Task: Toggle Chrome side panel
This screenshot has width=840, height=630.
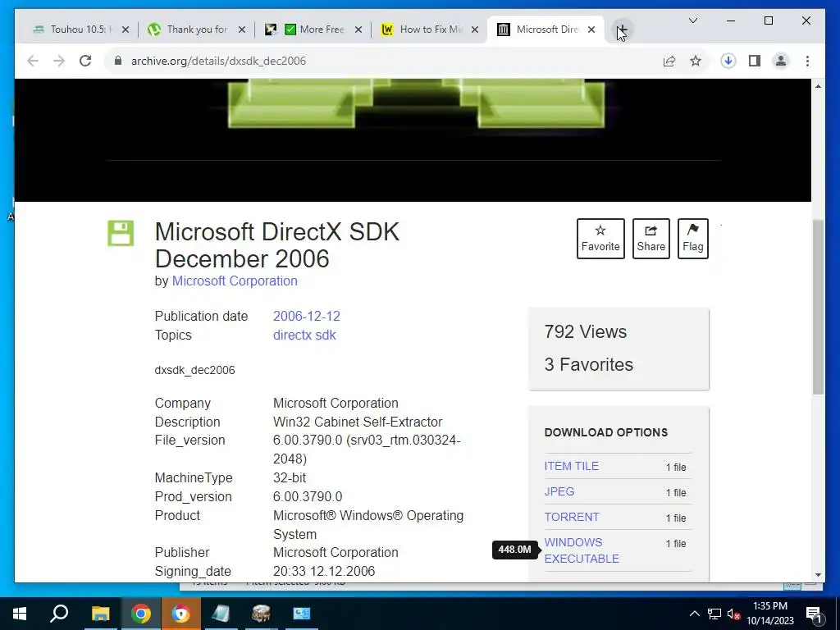Action: pyautogui.click(x=755, y=61)
